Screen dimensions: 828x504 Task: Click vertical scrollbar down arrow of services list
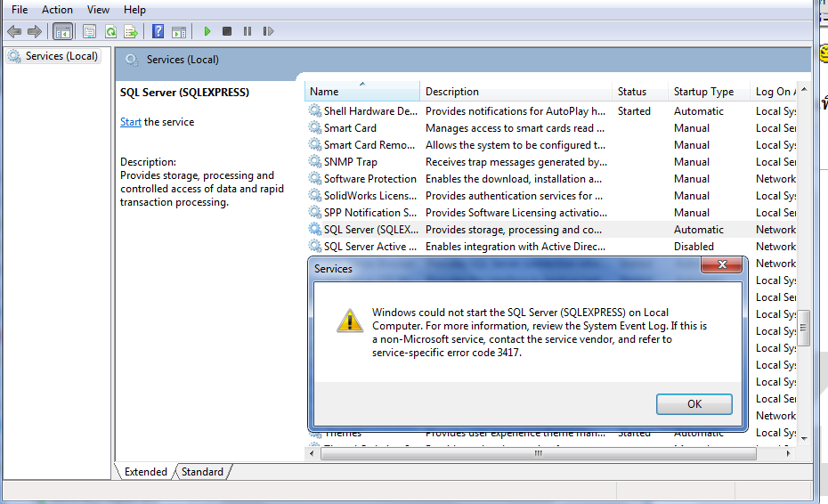(x=804, y=438)
